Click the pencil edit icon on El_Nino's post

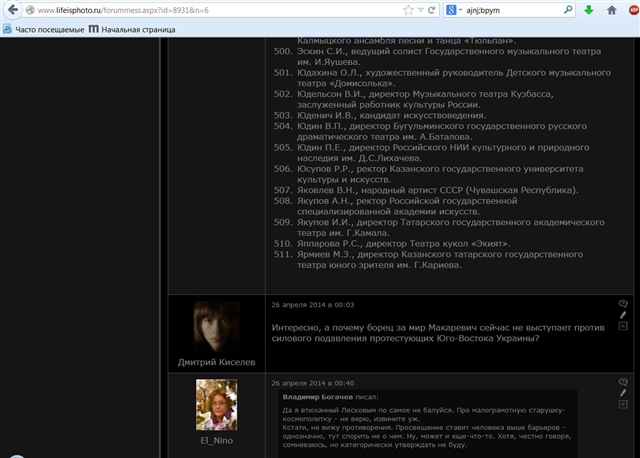click(622, 393)
